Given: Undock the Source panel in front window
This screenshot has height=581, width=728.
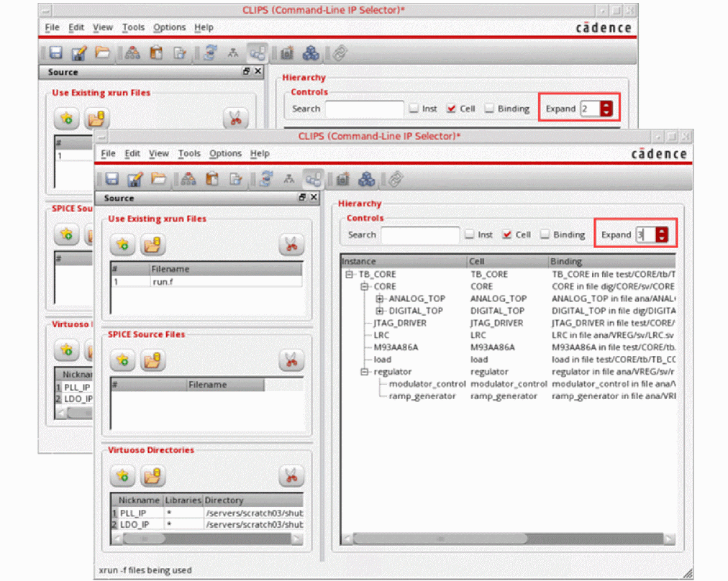Looking at the screenshot, I should click(x=302, y=197).
